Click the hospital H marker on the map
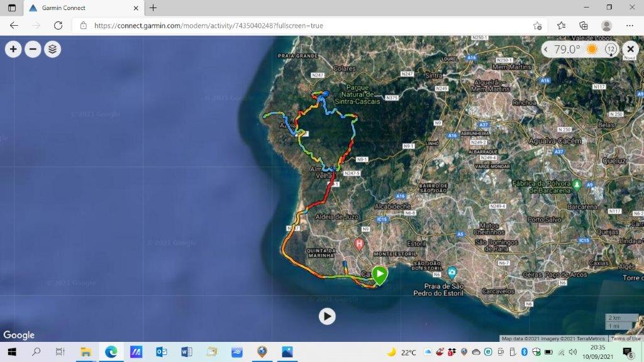This screenshot has width=644, height=362. 359,244
